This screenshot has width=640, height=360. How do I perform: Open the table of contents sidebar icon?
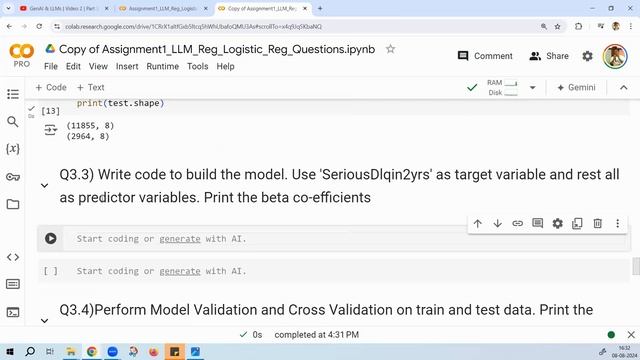click(13, 94)
